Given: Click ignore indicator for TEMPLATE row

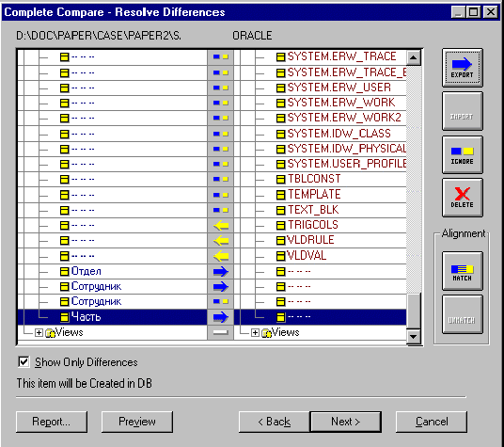Looking at the screenshot, I should coord(220,195).
